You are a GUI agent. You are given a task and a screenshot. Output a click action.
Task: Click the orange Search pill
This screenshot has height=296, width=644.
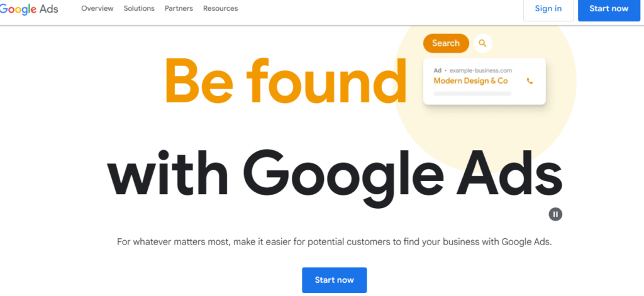(446, 43)
